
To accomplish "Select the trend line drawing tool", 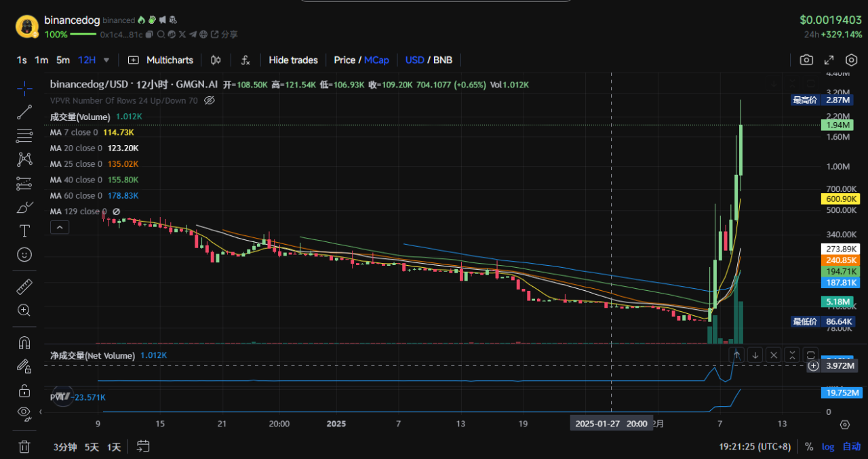I will coord(24,112).
